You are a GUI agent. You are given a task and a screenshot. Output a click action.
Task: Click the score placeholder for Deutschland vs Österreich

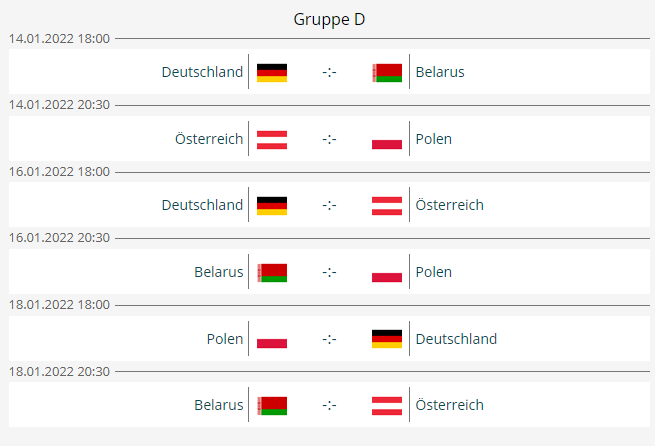(x=329, y=205)
